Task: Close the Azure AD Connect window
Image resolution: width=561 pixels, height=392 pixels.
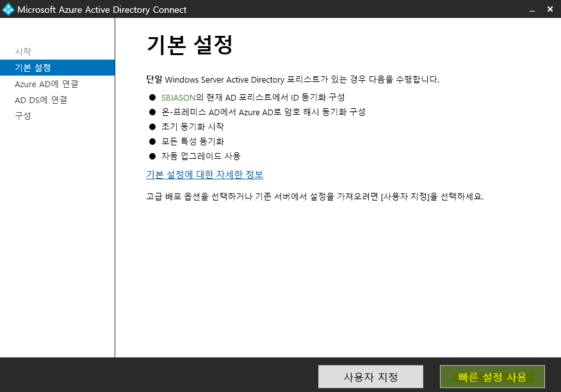Action: point(550,10)
